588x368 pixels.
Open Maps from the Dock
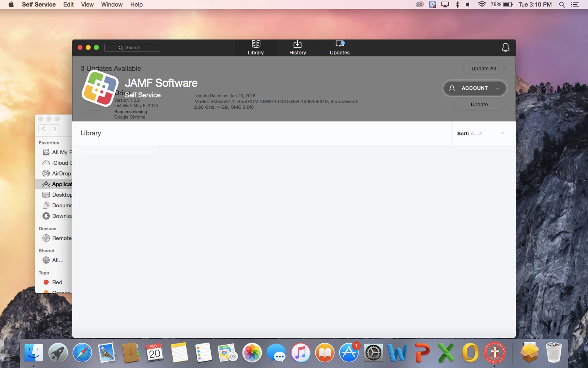[227, 352]
